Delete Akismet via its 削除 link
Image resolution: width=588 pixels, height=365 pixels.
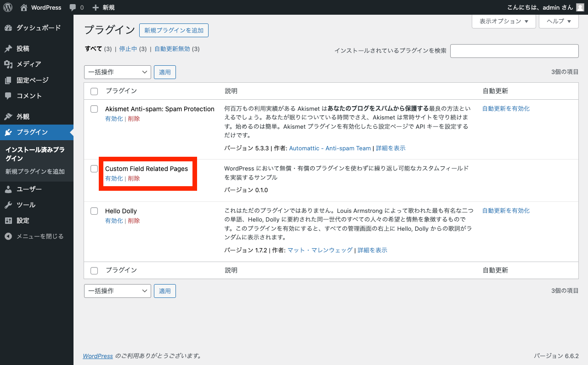[134, 119]
